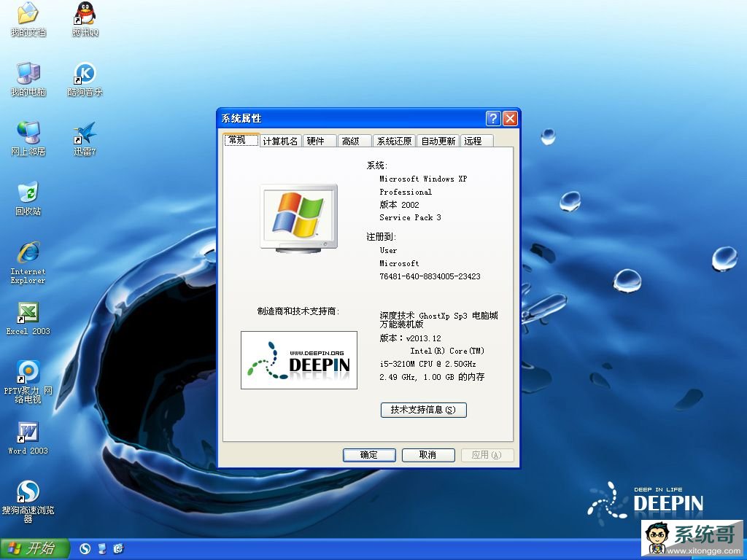Viewport: 747px width, 560px height.
Task: Click the 酷狗音乐 desktop shortcut
Action: pyautogui.click(x=85, y=79)
